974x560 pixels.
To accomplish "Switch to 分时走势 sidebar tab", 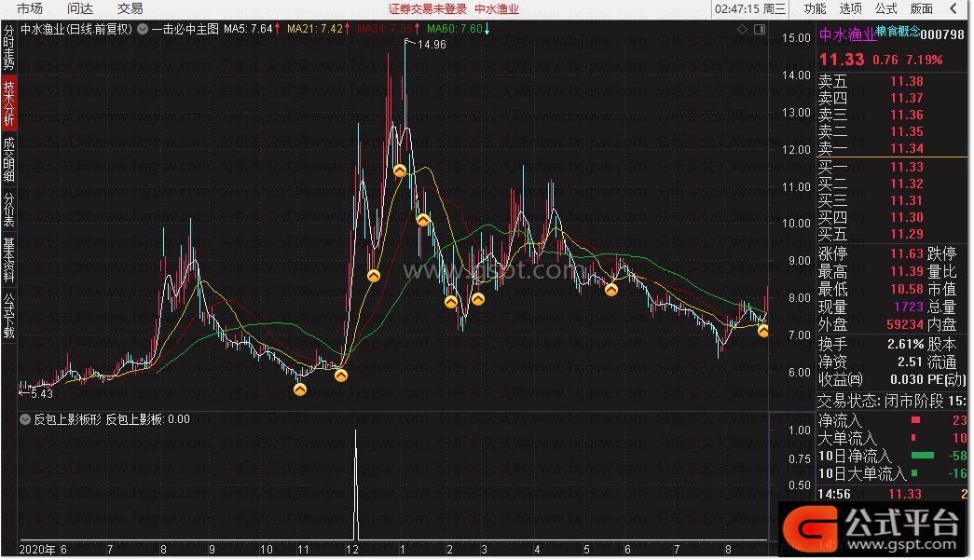I will pyautogui.click(x=8, y=48).
